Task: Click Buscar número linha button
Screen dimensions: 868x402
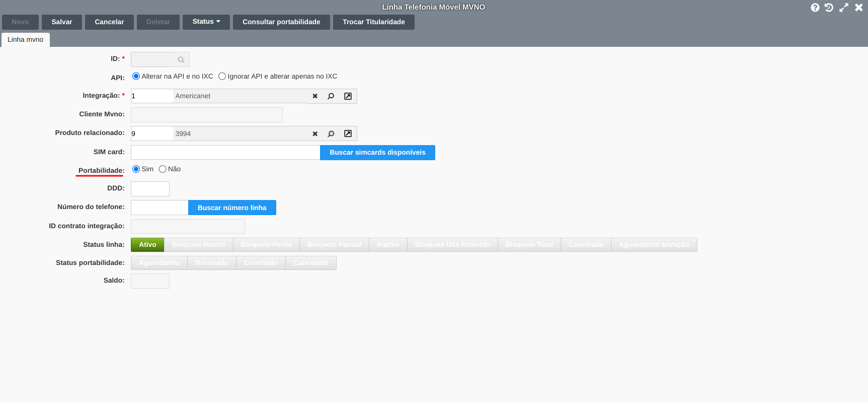Action: click(x=232, y=208)
